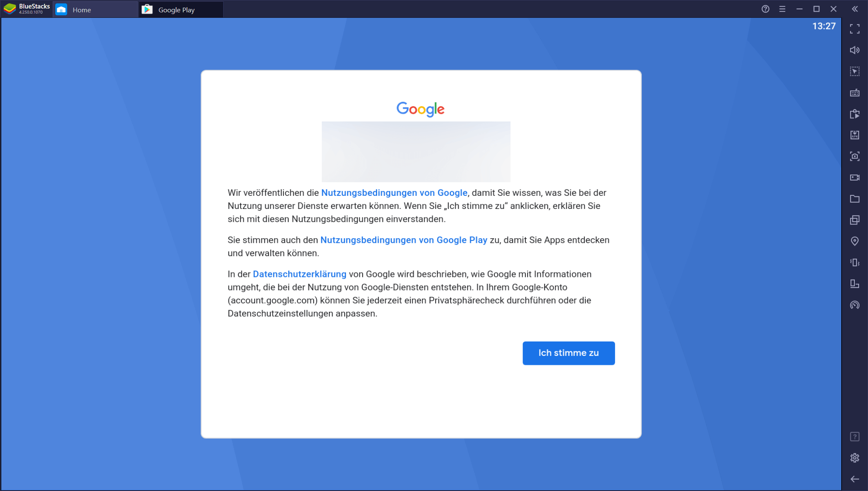Collapse the sidebar with double chevron
This screenshot has height=491, width=868.
[855, 9]
